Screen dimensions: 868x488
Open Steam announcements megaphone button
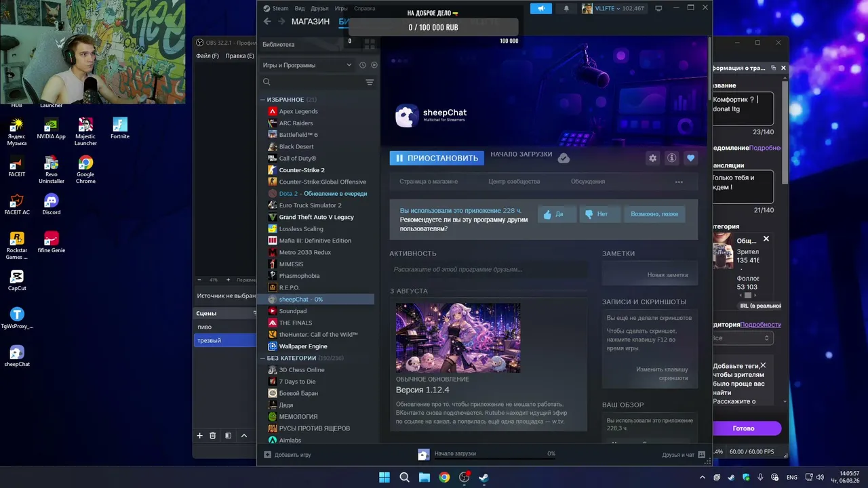pyautogui.click(x=540, y=8)
